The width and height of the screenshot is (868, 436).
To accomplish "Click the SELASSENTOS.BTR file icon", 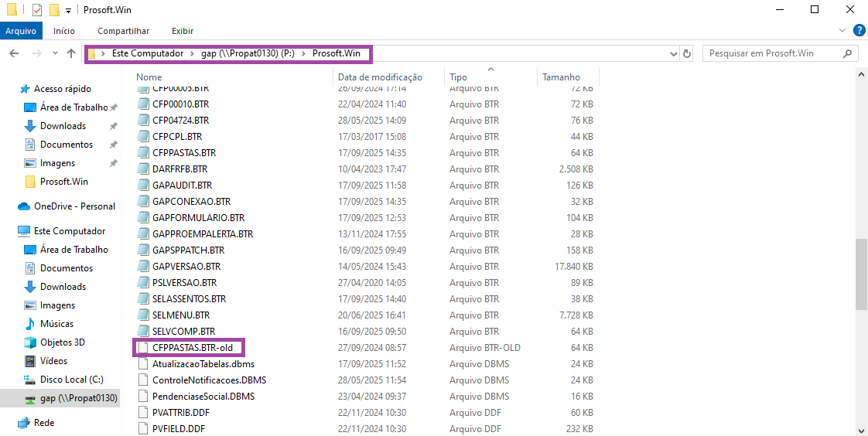I will pos(143,298).
